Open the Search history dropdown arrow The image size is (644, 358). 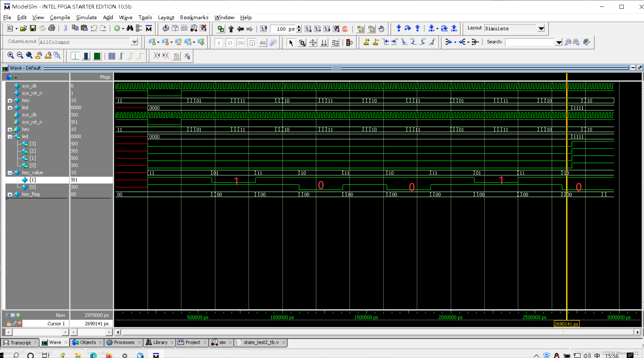click(558, 42)
